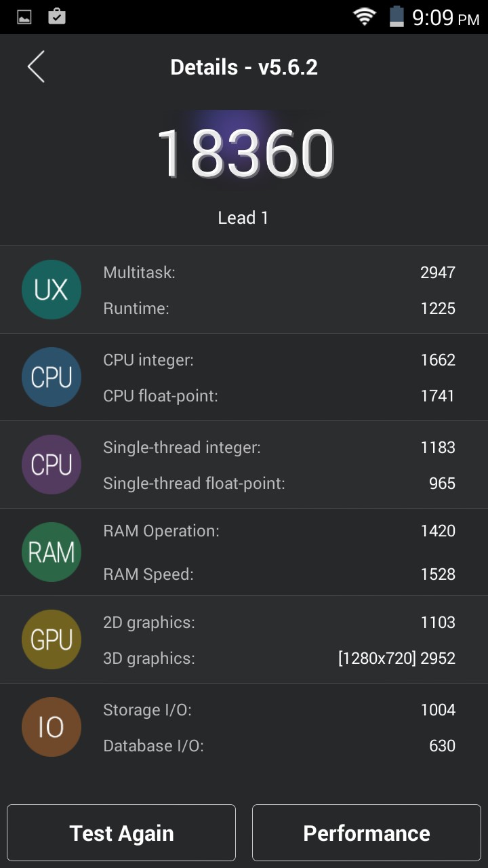
Task: Open the image notification icon
Action: tap(24, 17)
